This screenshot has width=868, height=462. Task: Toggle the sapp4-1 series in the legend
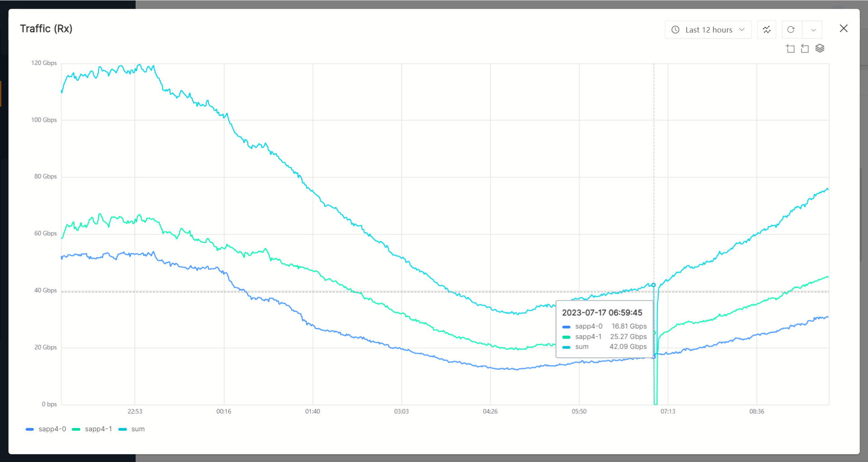pyautogui.click(x=98, y=429)
